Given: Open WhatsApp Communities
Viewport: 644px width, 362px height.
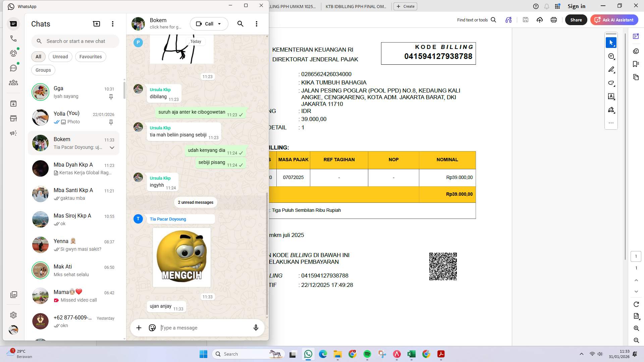Looking at the screenshot, I should coord(13,82).
